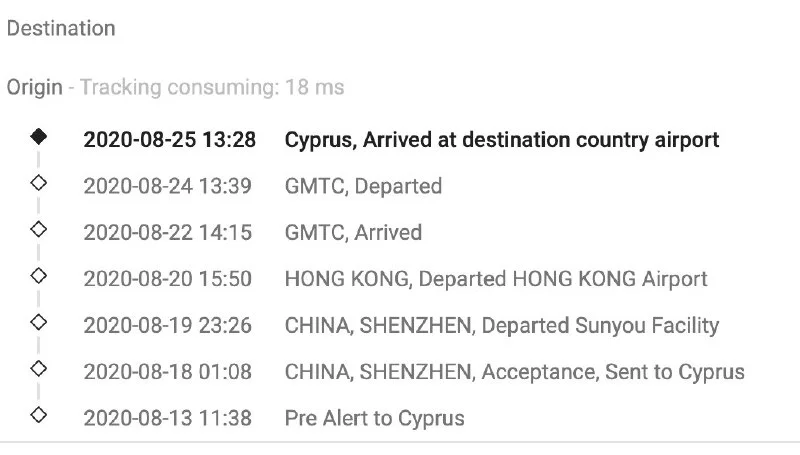Click the 'Pre Alert to Cyprus' entry
Viewport: 800px width, 455px height.
[x=375, y=418]
